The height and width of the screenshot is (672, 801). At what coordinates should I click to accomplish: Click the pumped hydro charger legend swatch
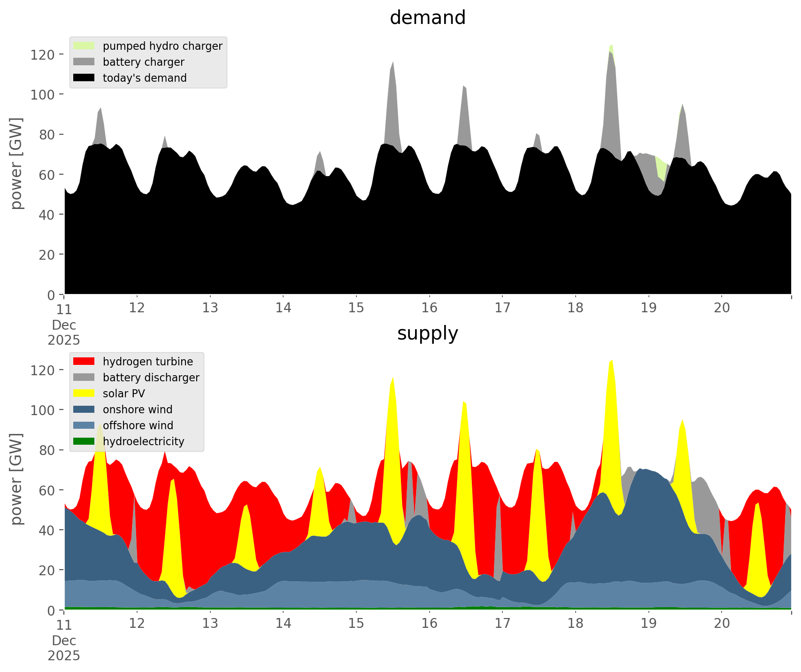pyautogui.click(x=85, y=46)
